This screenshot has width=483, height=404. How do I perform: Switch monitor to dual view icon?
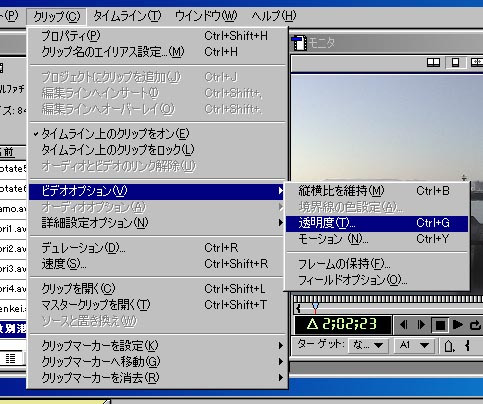click(x=433, y=62)
